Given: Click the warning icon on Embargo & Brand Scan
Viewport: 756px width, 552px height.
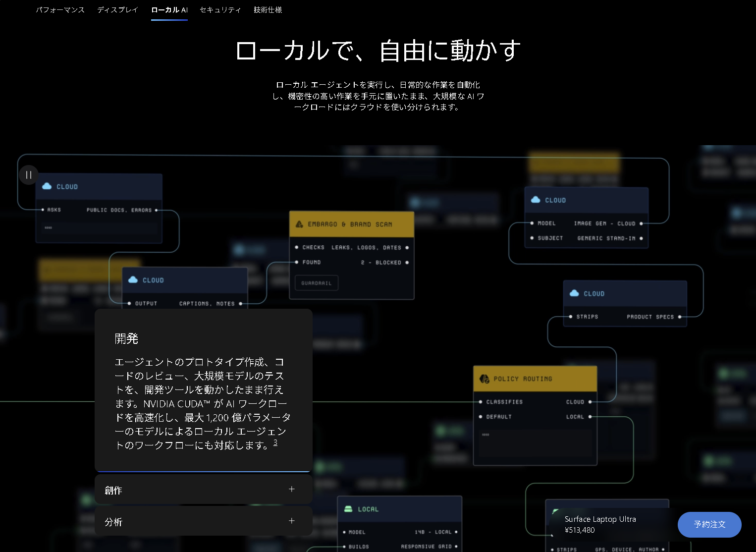Looking at the screenshot, I should tap(299, 224).
